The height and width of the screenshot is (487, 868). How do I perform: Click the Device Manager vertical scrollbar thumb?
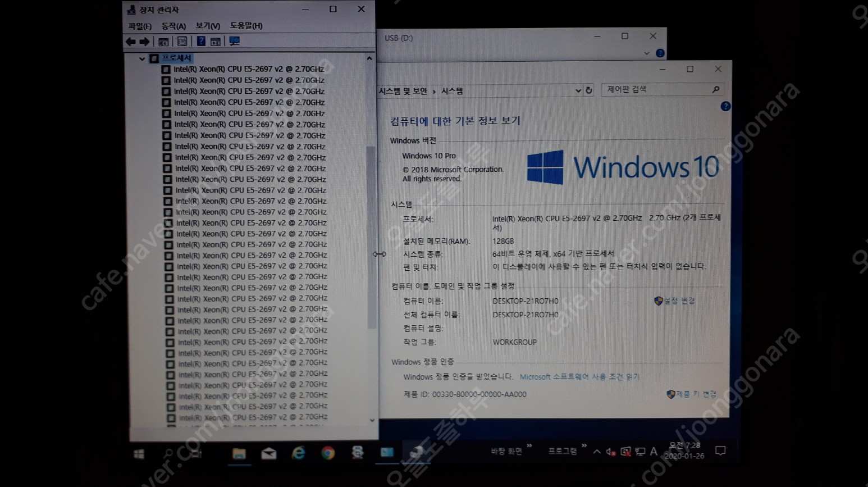[x=371, y=237]
